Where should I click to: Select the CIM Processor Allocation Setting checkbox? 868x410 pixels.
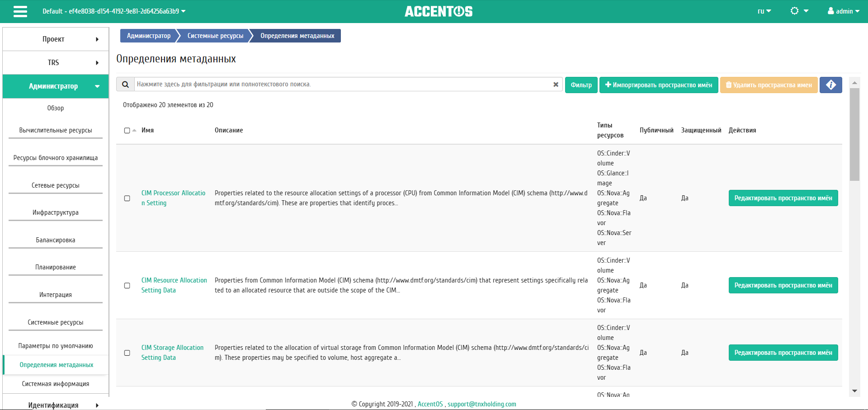tap(127, 198)
